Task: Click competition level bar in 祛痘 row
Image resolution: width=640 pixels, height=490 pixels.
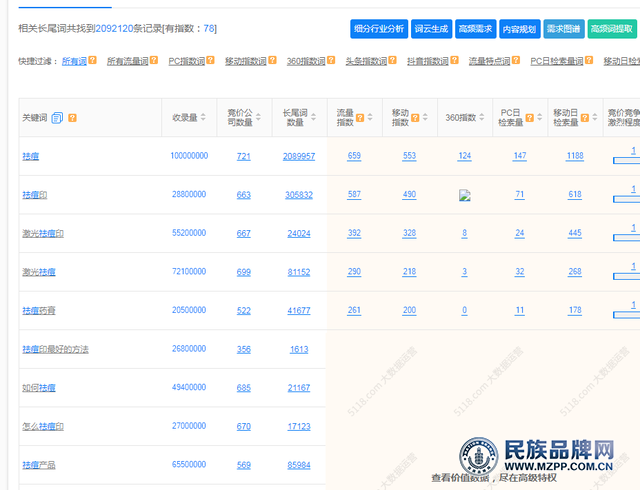Action: [x=626, y=158]
